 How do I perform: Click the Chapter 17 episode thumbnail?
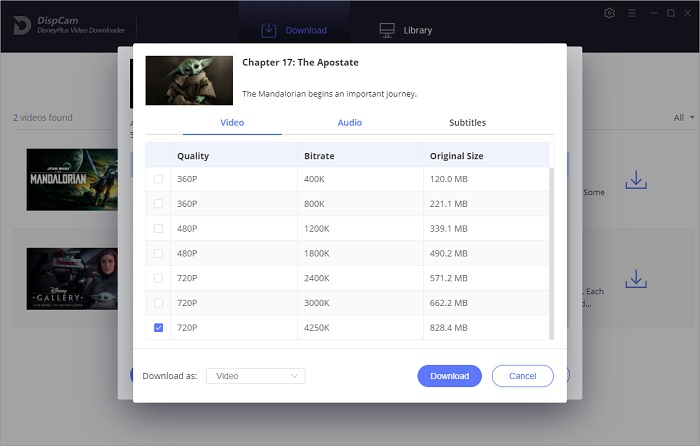click(189, 80)
